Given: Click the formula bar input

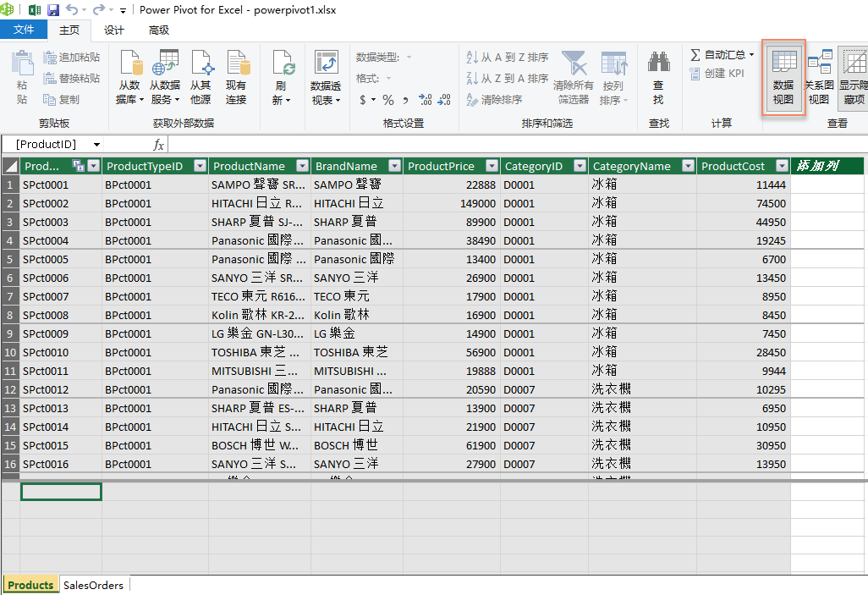Looking at the screenshot, I should (x=518, y=145).
